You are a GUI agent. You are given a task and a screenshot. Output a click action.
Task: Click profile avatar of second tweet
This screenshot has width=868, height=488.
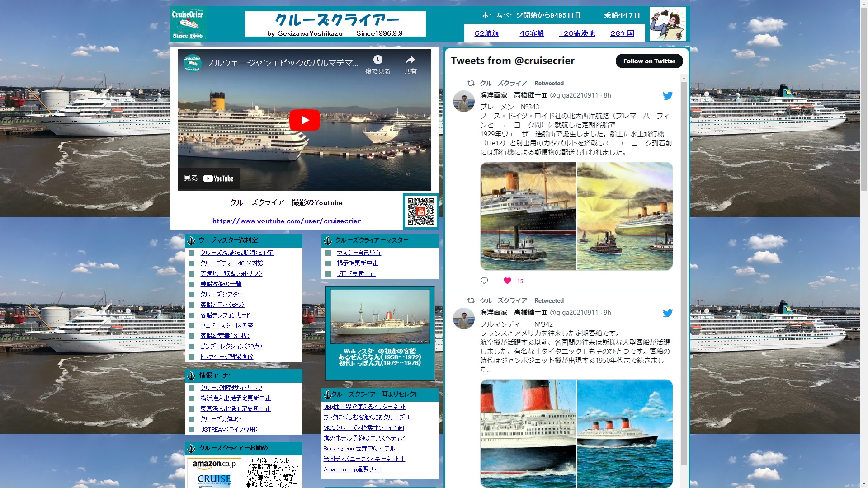point(464,319)
